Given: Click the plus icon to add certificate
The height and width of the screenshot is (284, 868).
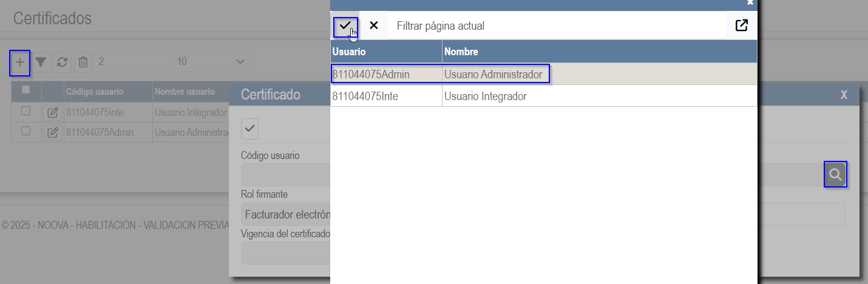Looking at the screenshot, I should [20, 62].
